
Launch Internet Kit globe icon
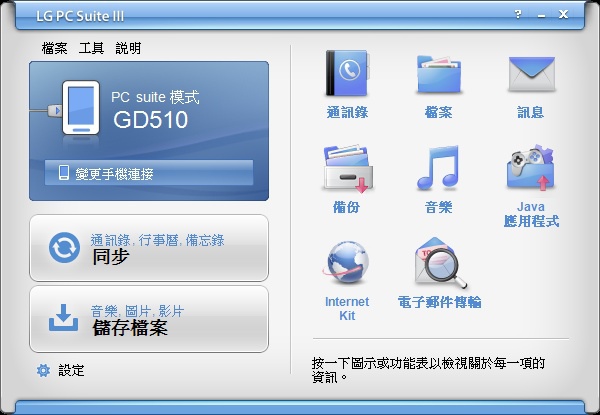coord(347,262)
